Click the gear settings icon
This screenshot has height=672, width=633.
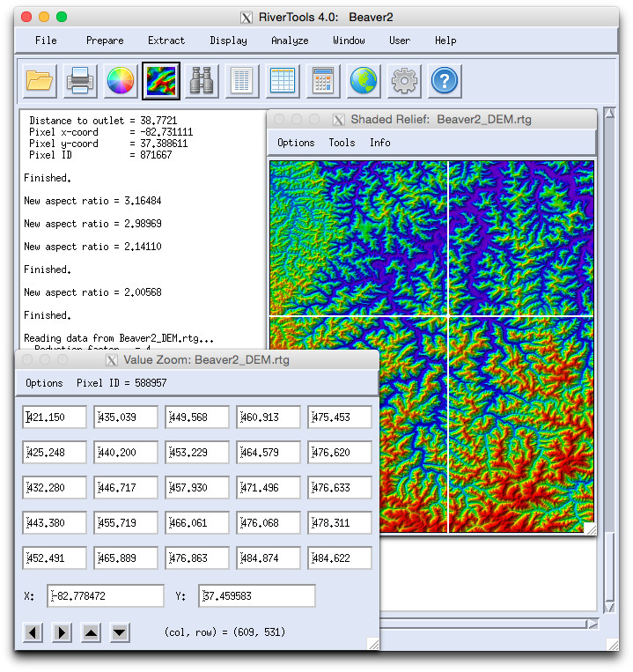coord(404,82)
